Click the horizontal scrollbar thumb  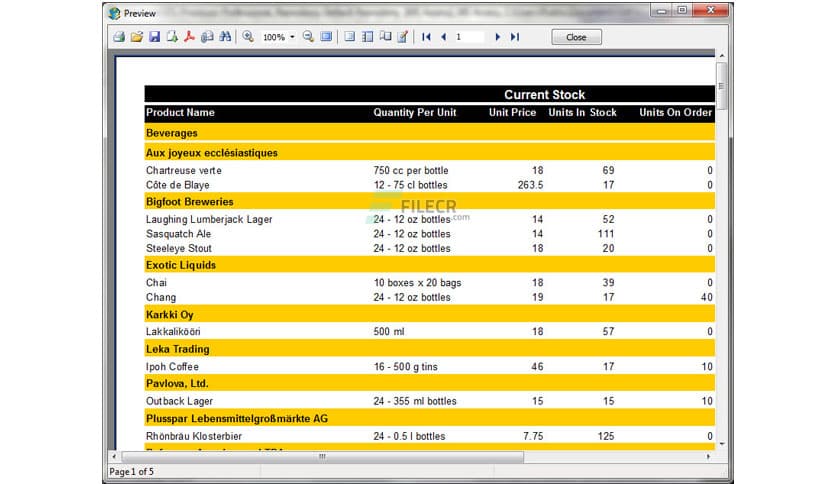323,456
